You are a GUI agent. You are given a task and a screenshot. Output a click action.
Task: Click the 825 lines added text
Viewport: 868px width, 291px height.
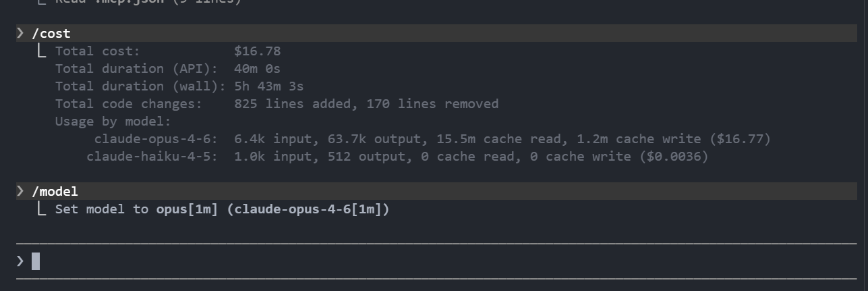click(x=297, y=104)
